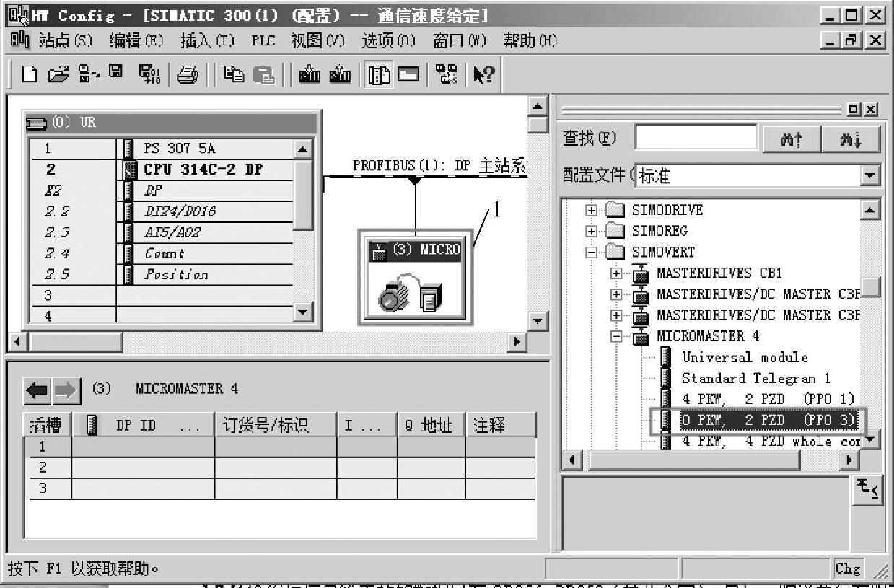Click the back arrow navigation button
This screenshot has height=588, width=894.
(x=38, y=391)
